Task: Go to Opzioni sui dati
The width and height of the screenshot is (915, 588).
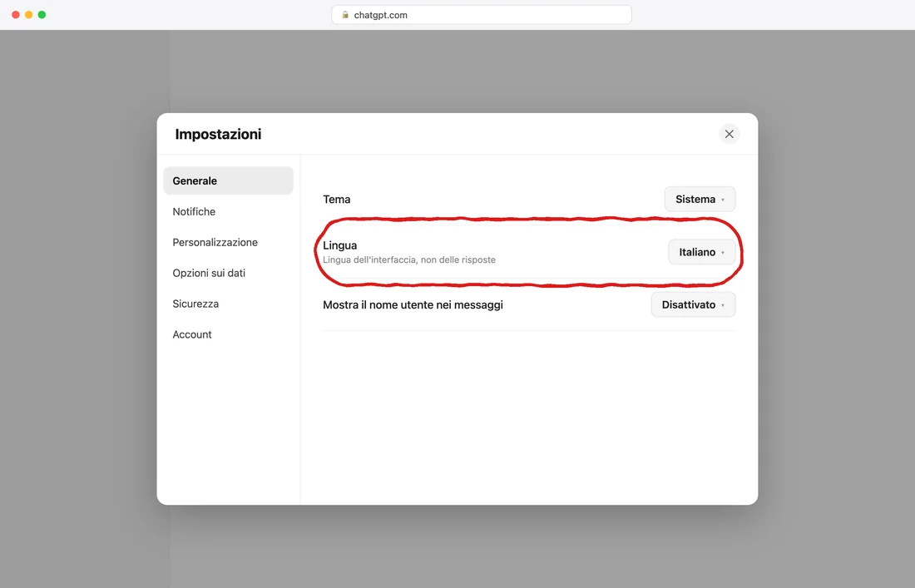Action: point(228,273)
